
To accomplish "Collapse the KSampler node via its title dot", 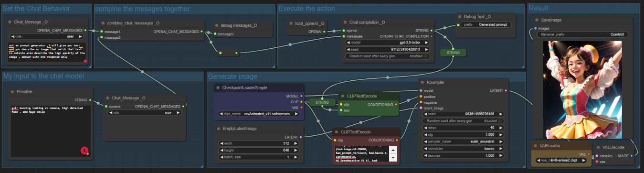I will (x=422, y=83).
